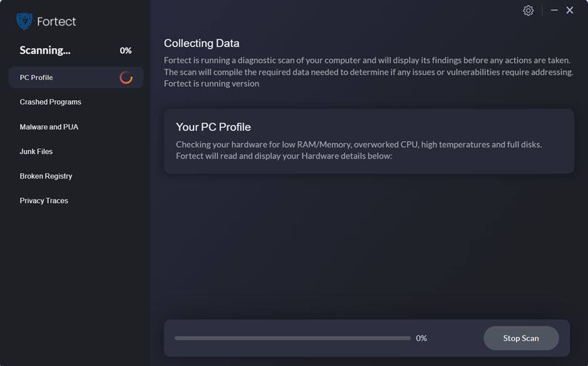Click the Your PC Profile card title
The height and width of the screenshot is (366, 588).
(x=213, y=127)
